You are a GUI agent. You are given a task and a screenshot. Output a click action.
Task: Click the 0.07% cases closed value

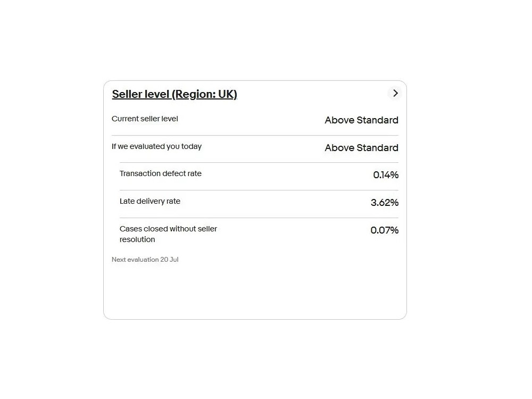click(385, 230)
